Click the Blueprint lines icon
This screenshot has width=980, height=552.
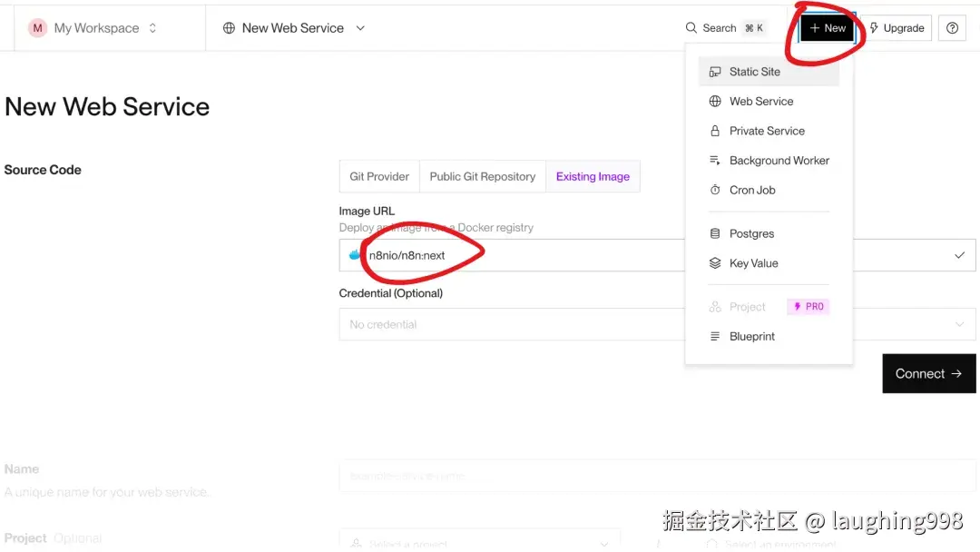715,336
